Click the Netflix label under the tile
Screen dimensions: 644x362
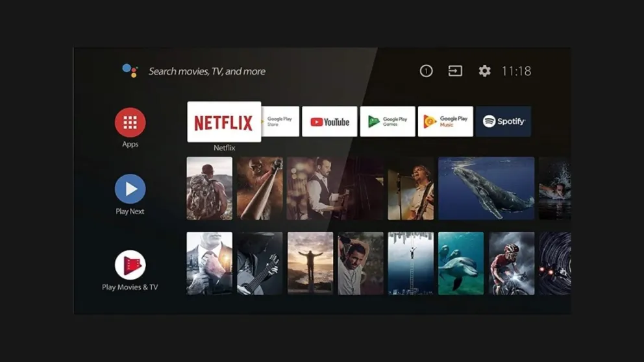[x=224, y=148]
